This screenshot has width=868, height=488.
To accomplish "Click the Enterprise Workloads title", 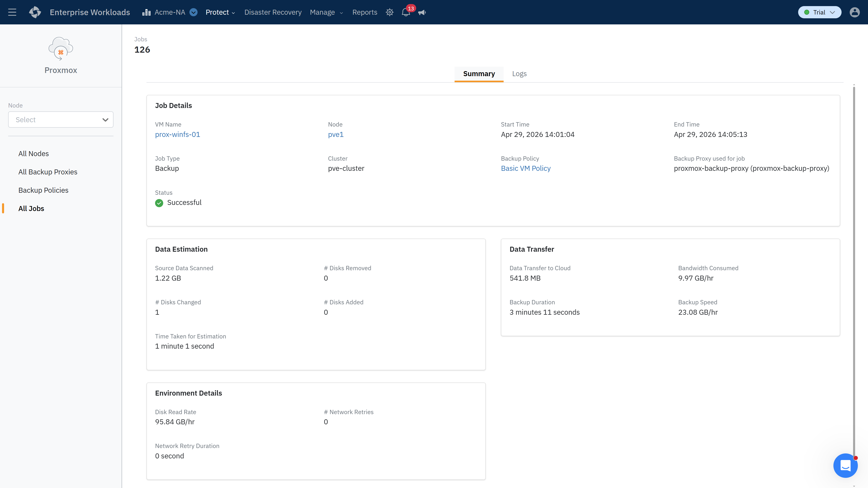I will click(90, 12).
